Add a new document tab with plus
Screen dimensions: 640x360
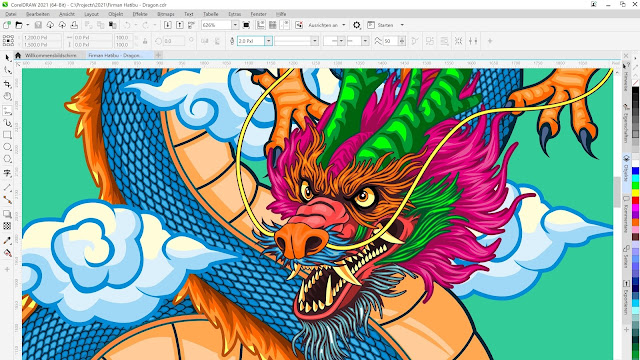click(158, 55)
